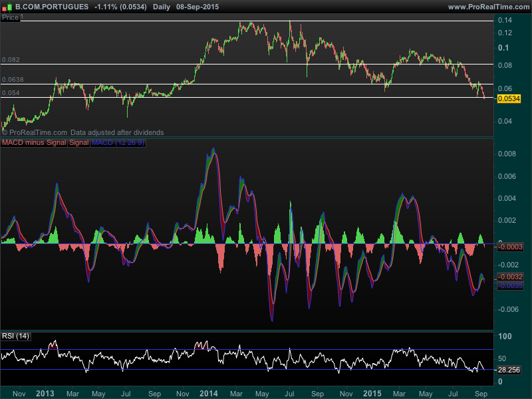Select the 0.054 support line label
Viewport: 532px width, 399px height.
pyautogui.click(x=11, y=93)
